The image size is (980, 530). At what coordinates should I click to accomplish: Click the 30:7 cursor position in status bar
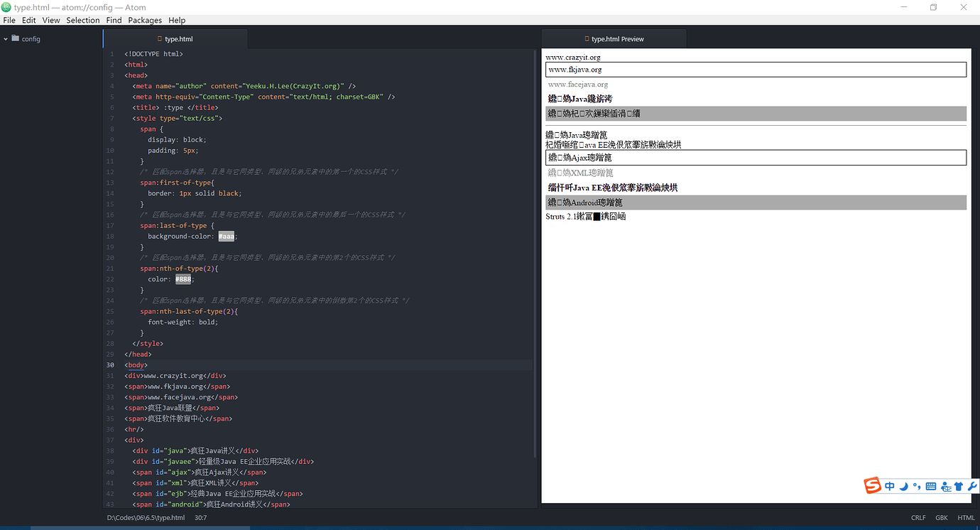(x=201, y=518)
